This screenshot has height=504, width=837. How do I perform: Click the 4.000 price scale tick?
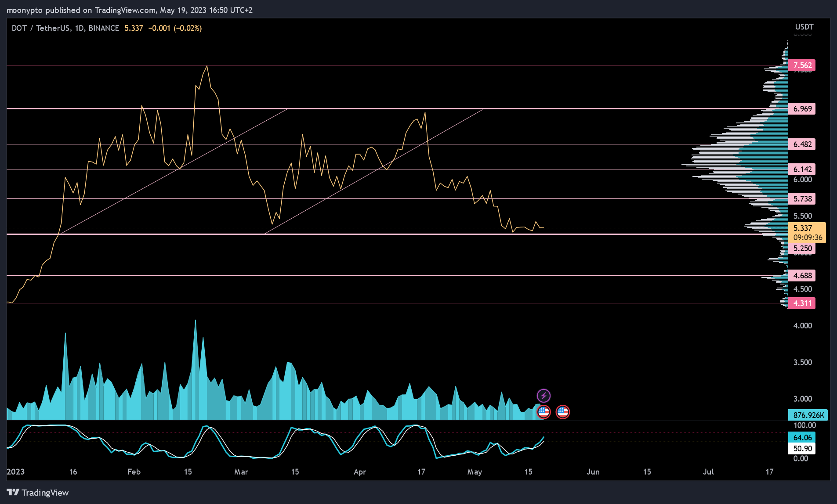pyautogui.click(x=802, y=326)
